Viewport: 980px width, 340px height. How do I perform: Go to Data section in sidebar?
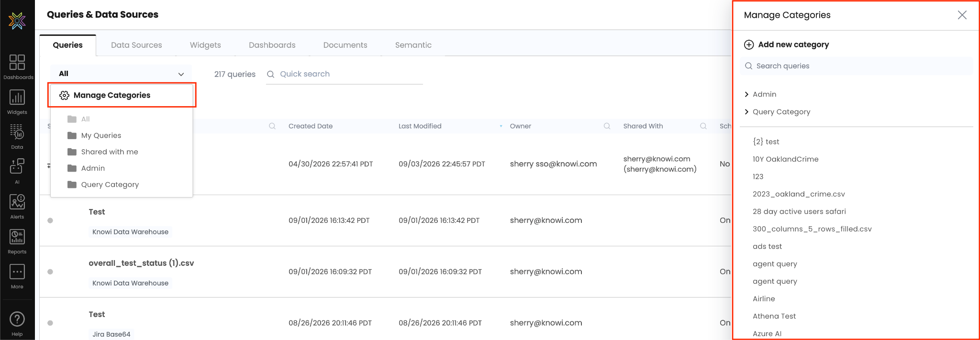17,136
